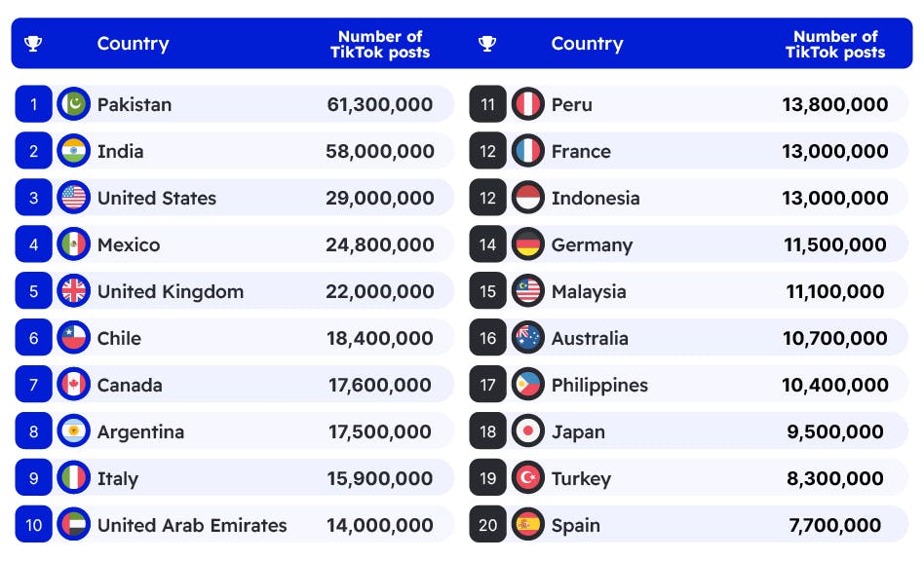Click the Japan flag icon
Screen dimensions: 924x561
527,431
